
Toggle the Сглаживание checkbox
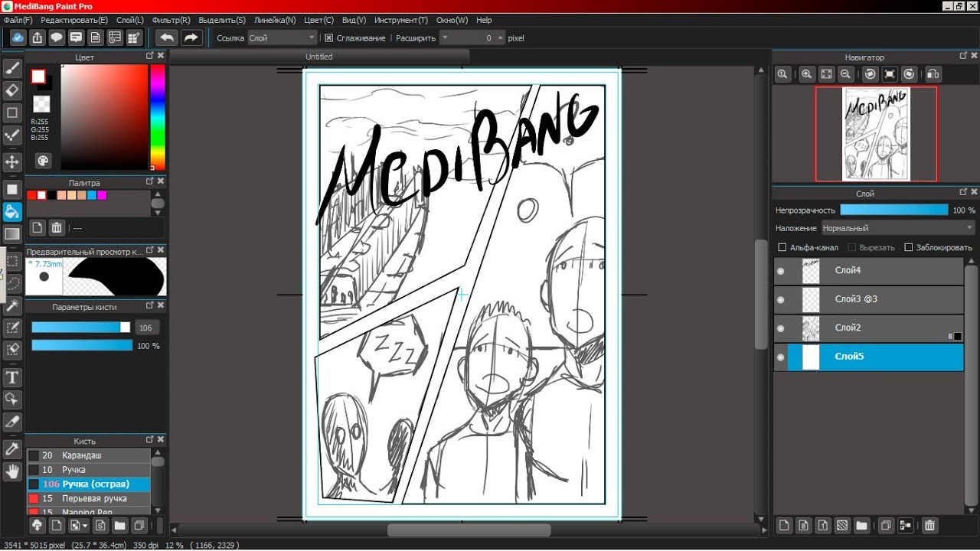click(329, 37)
